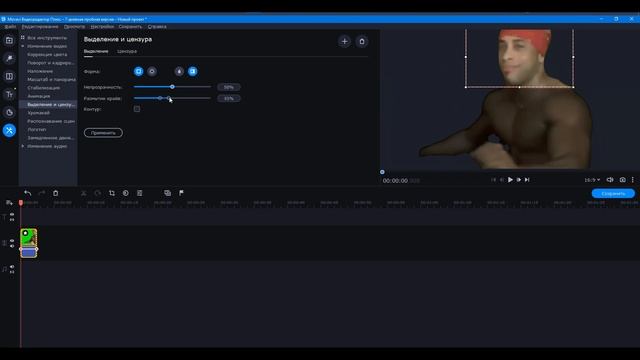Open the Save menu in menu bar
Screen dimensions: 640x360
pyautogui.click(x=130, y=27)
